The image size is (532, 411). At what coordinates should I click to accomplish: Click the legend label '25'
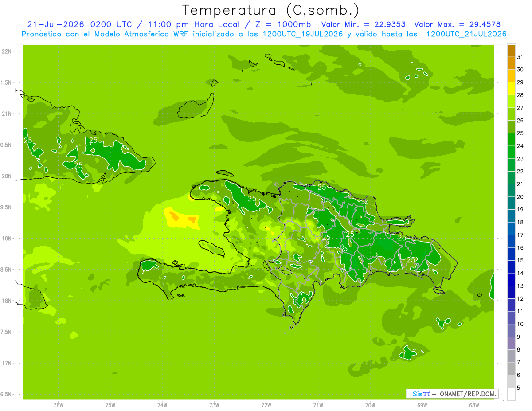(x=520, y=133)
